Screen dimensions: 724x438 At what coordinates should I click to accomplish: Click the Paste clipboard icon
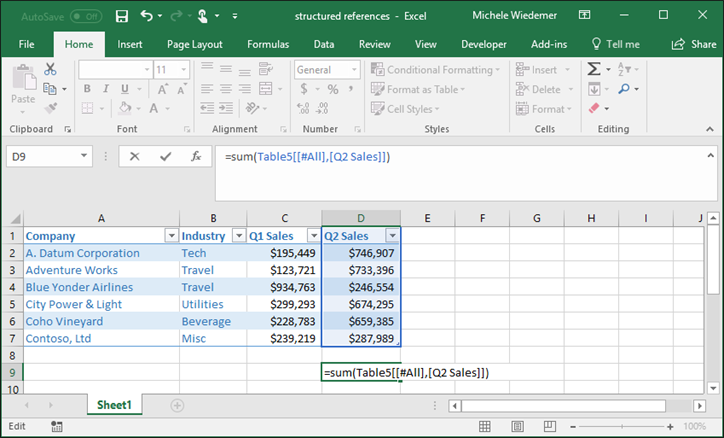click(23, 77)
